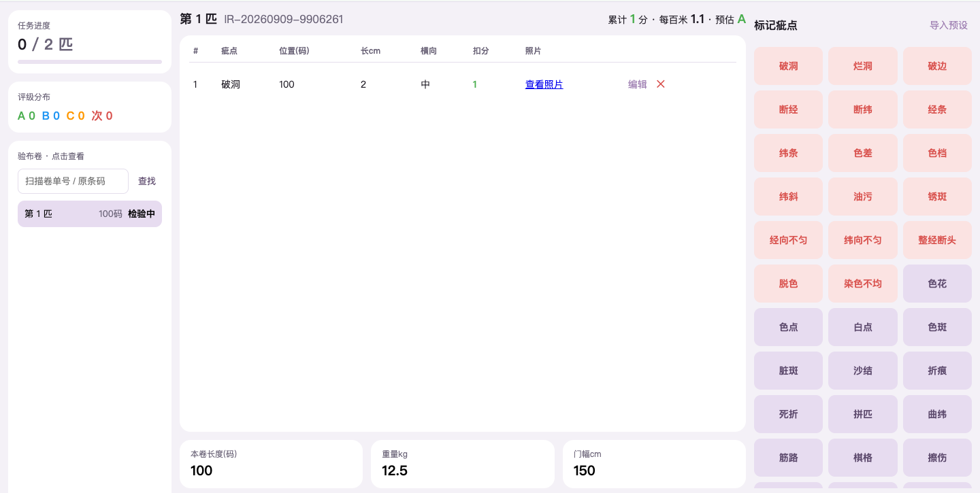980x493 pixels.
Task: Mark a 破边 defect
Action: pos(937,66)
